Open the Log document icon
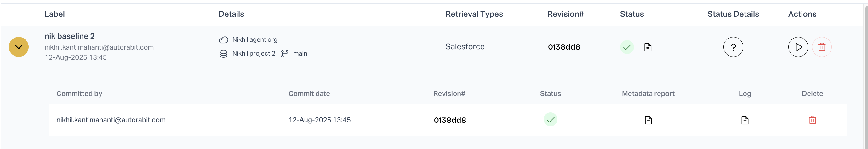The width and height of the screenshot is (868, 149). click(745, 120)
